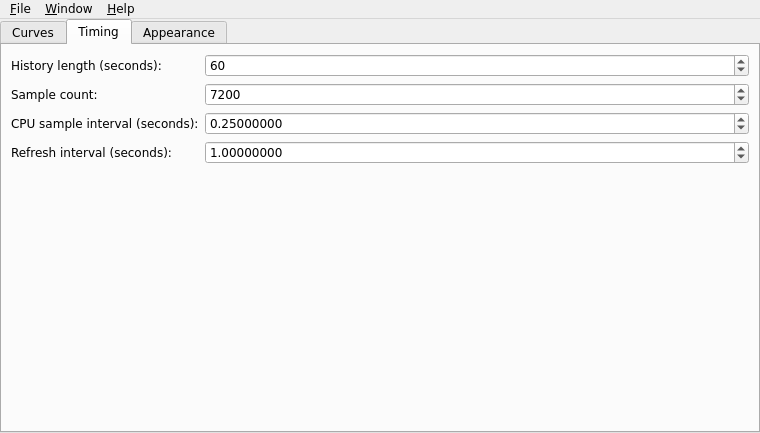
Task: Decrease History length with down arrow
Action: [x=741, y=70]
